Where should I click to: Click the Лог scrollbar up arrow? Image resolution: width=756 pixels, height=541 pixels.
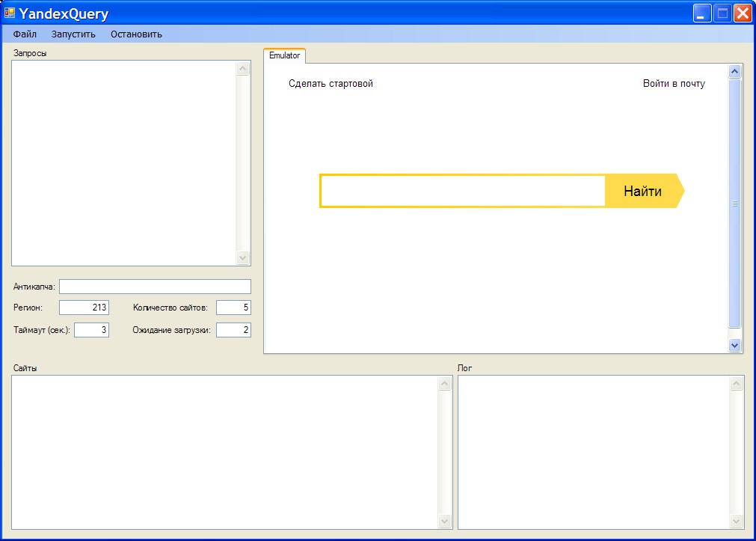point(737,384)
